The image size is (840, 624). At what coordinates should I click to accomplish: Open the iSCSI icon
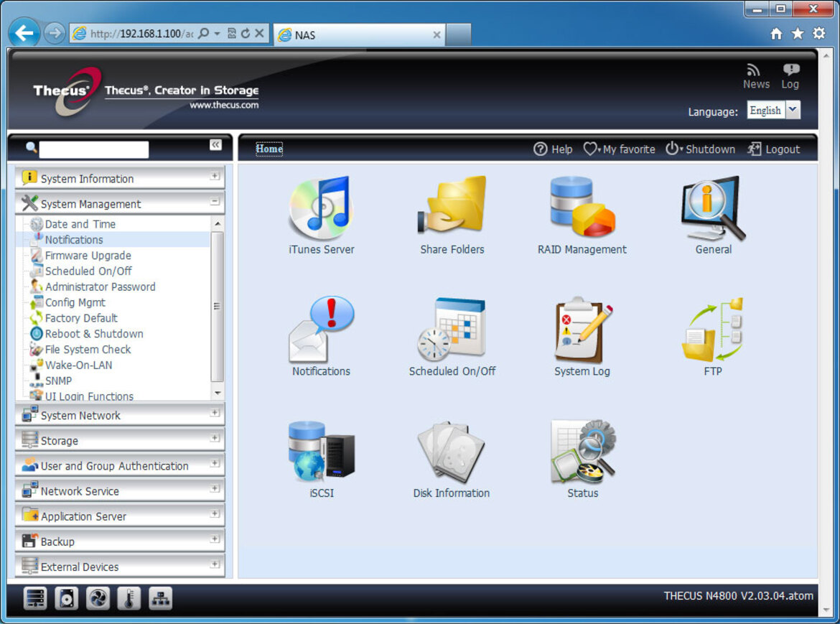(322, 450)
